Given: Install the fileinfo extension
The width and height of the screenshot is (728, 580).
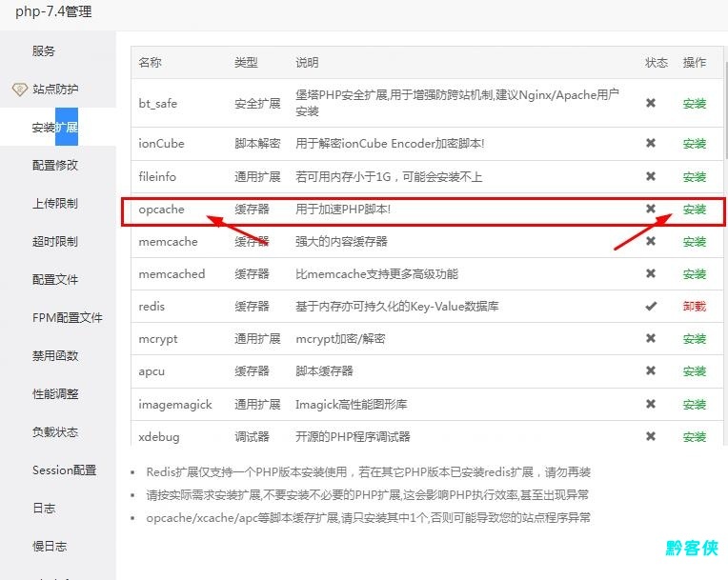Looking at the screenshot, I should tap(694, 176).
